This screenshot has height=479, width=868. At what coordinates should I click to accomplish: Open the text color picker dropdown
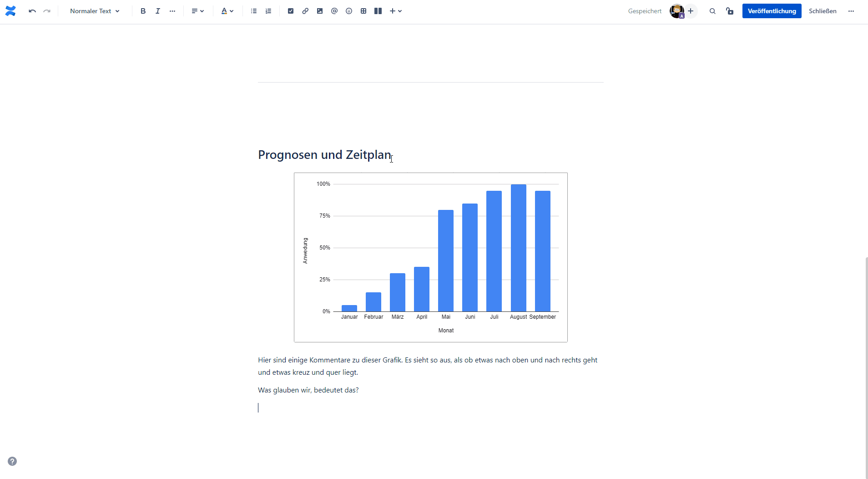(227, 11)
